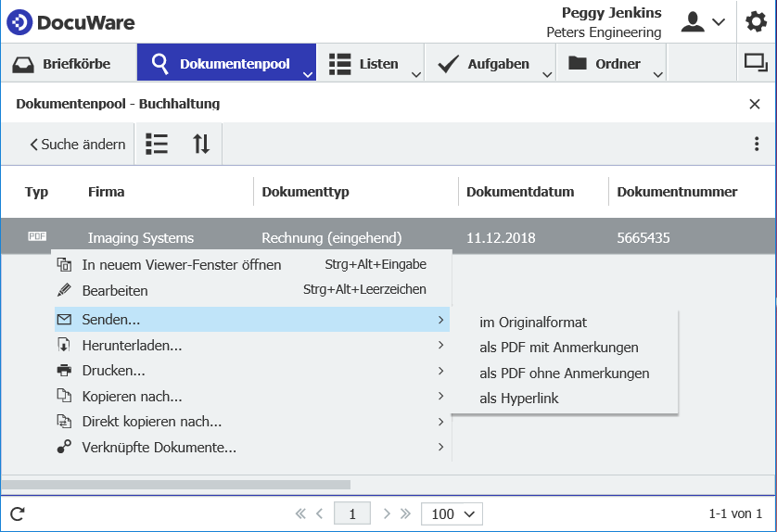Click the PDF type icon in row
777x532 pixels.
point(37,237)
